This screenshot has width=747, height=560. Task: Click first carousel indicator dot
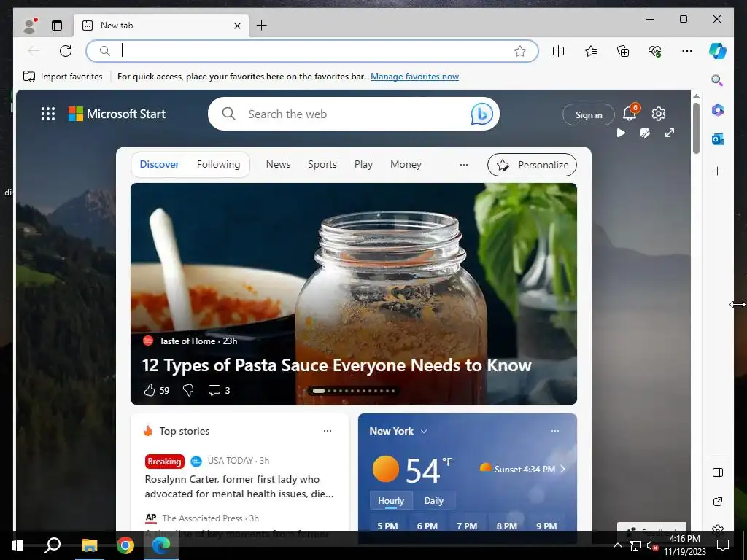(319, 391)
